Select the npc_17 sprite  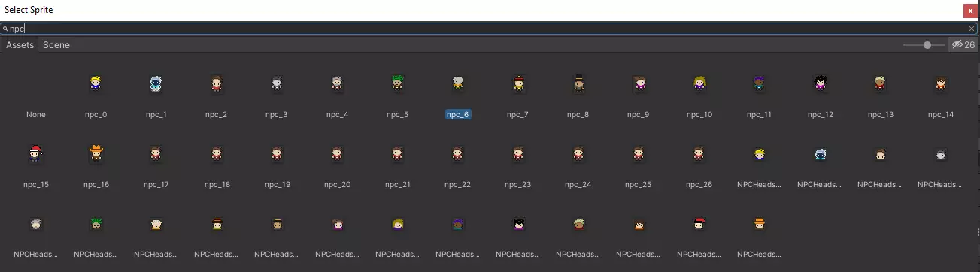tap(156, 154)
